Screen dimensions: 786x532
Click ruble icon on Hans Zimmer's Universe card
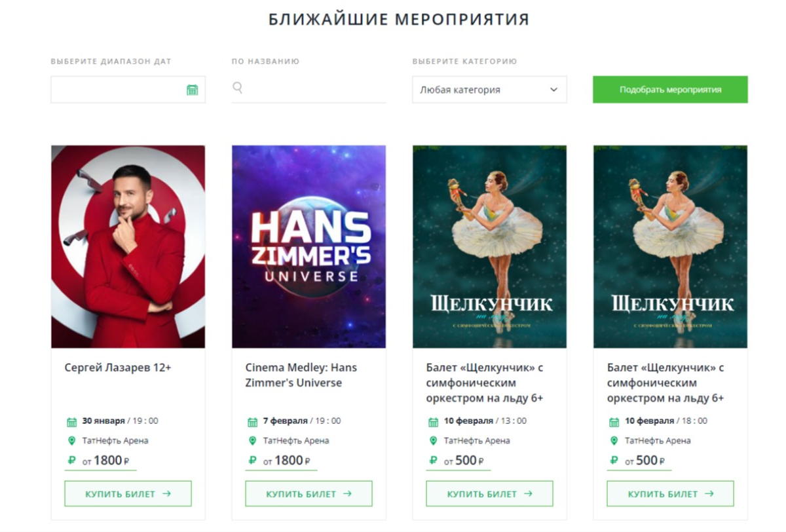point(252,460)
